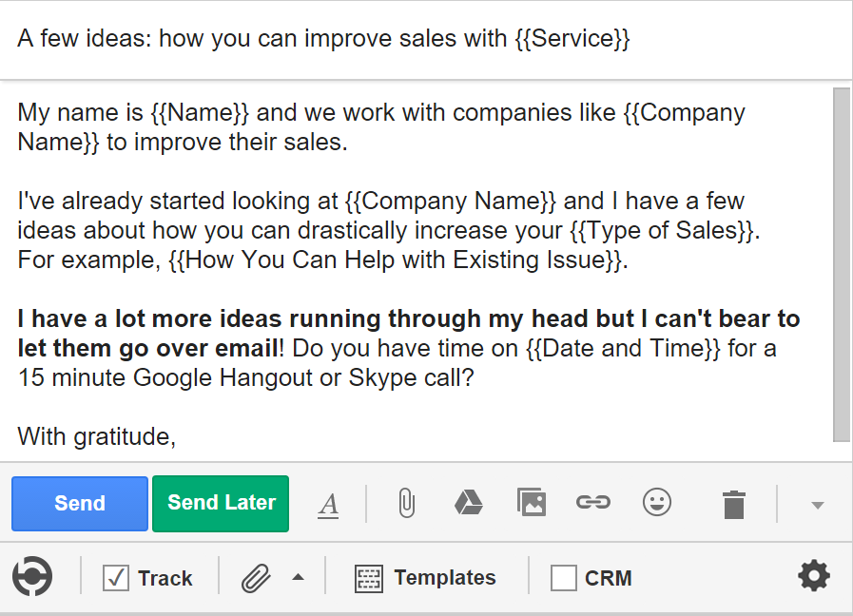Attach a file with the paperclip icon
The height and width of the screenshot is (616, 853).
pos(406,503)
